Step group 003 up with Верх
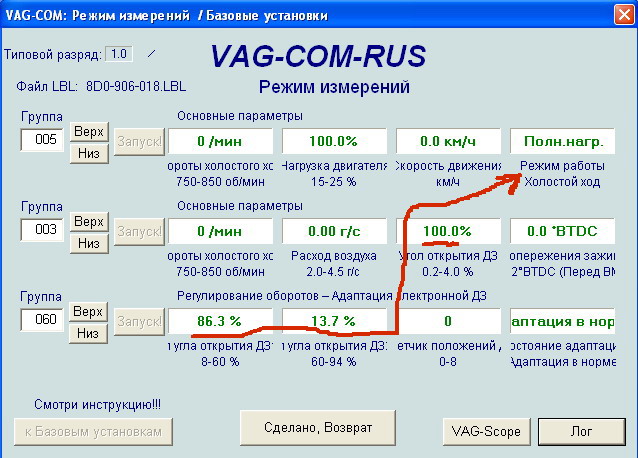638x458 pixels. coord(89,222)
